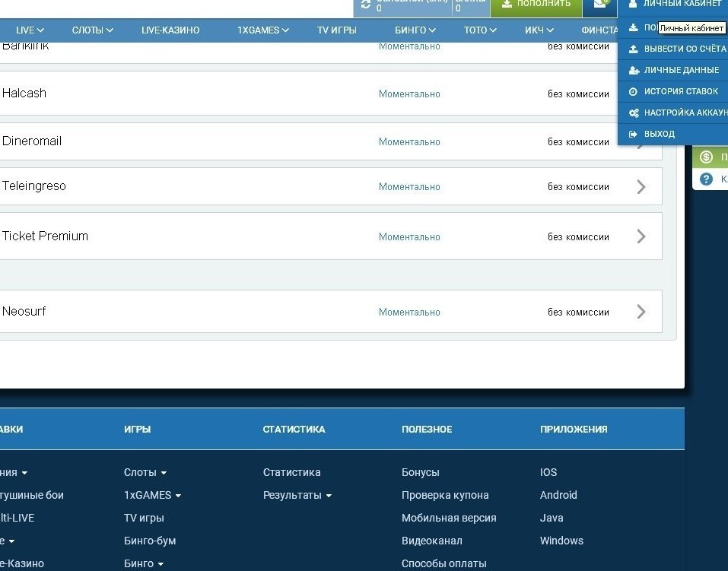Expand 1xGAMES footer submenu

tap(153, 495)
